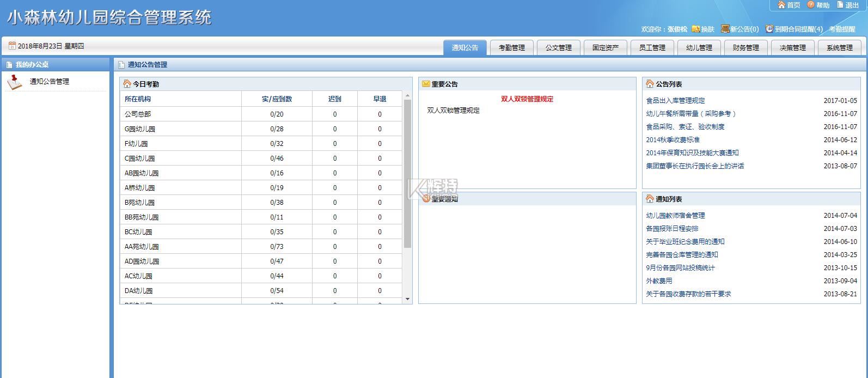Open the 幼儿园教师宿舍管理 notice
The width and height of the screenshot is (868, 378).
675,216
